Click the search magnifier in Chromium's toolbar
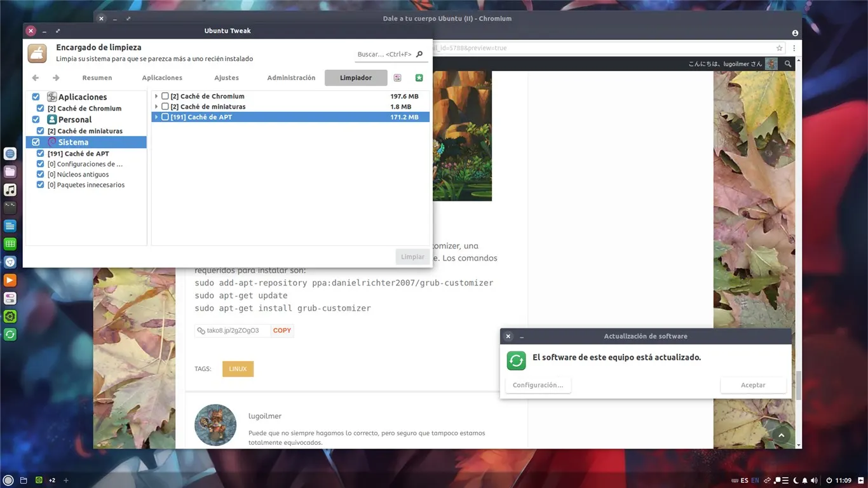The image size is (868, 488). coord(788,64)
